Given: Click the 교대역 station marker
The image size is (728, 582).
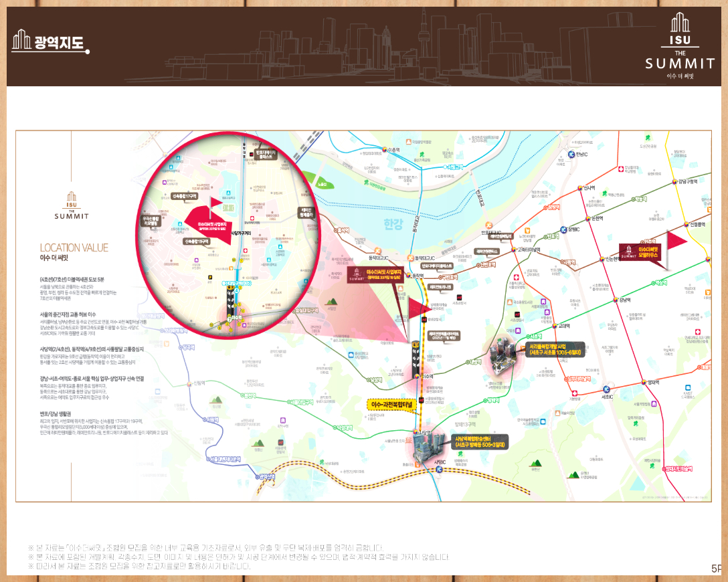Looking at the screenshot, I should pos(554,326).
